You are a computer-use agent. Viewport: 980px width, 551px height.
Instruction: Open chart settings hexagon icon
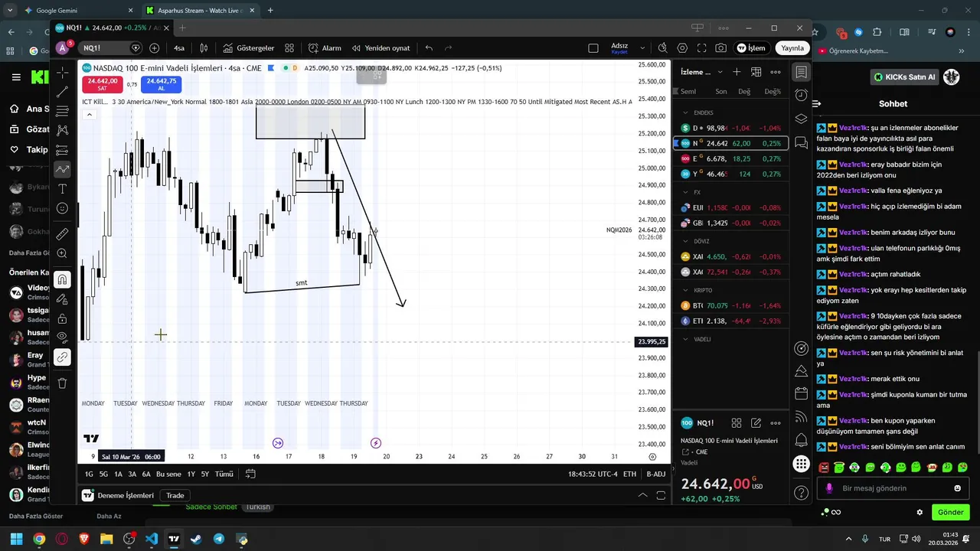682,47
